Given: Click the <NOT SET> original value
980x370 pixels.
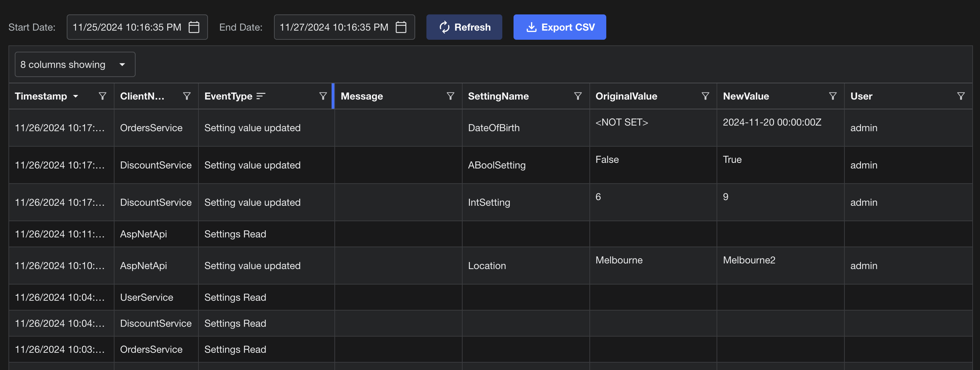Looking at the screenshot, I should coord(622,122).
